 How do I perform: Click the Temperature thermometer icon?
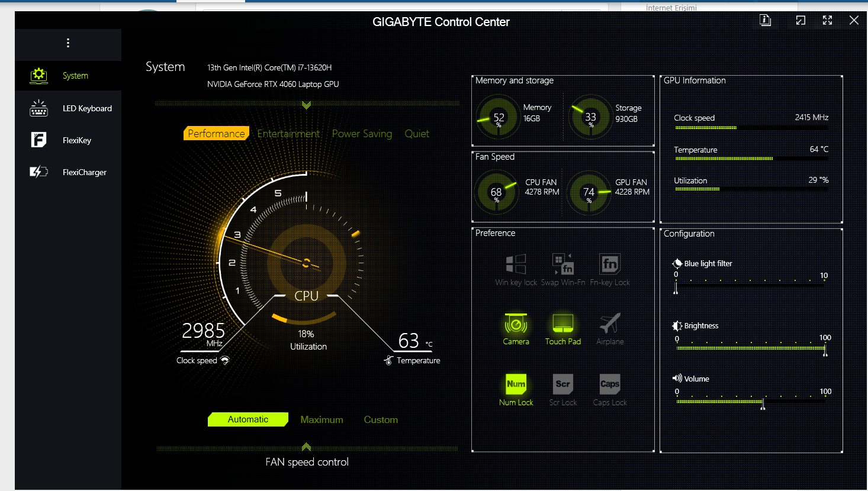(388, 360)
